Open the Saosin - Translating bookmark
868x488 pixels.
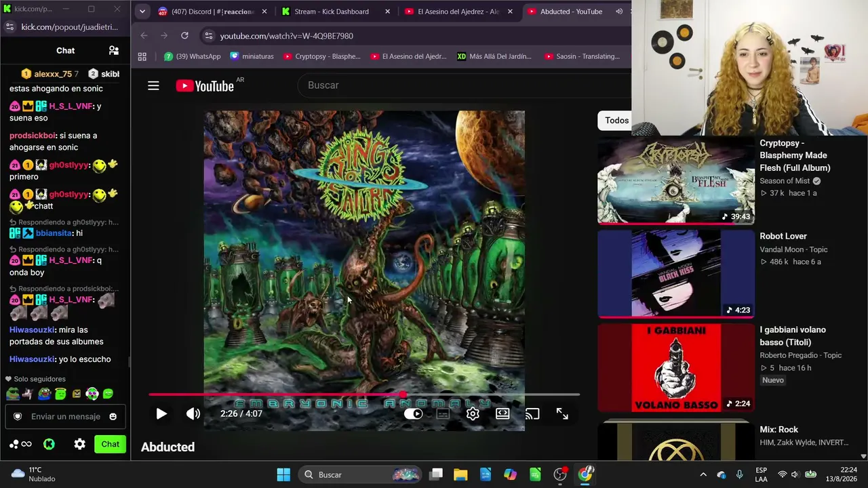pos(583,57)
